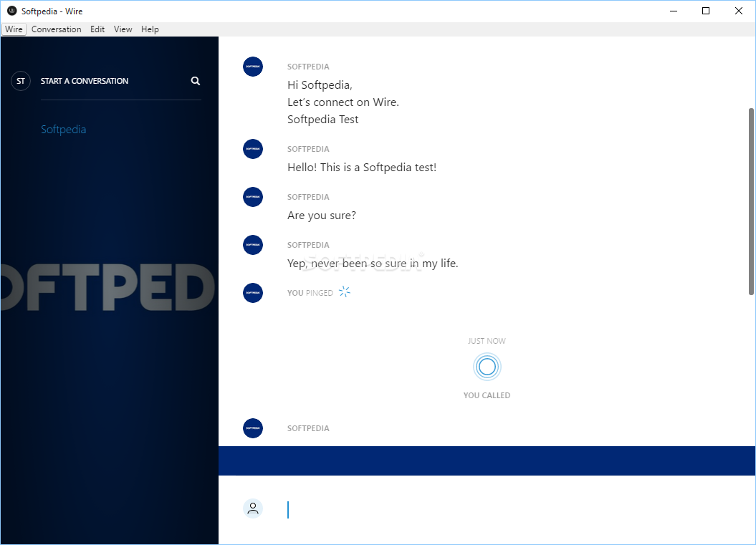Click the 'Are you sure?' message
Viewport: 756px width, 545px height.
click(322, 216)
